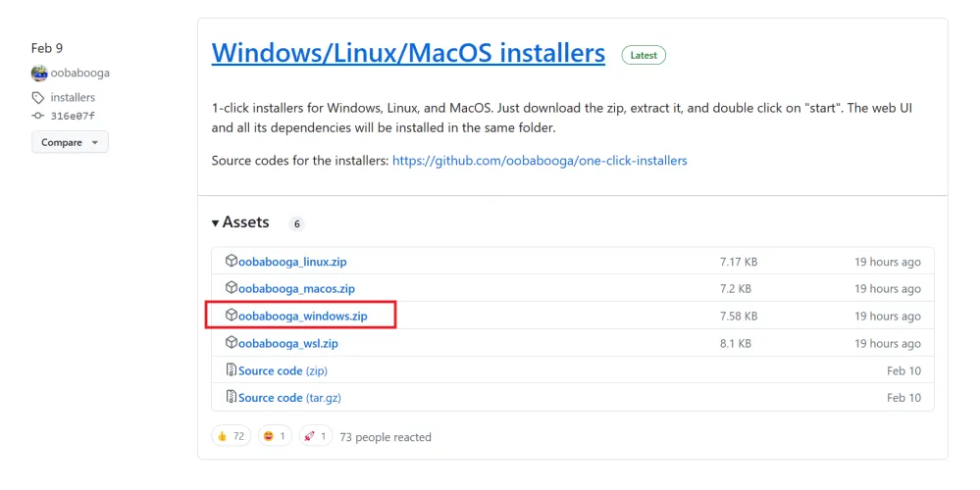Click the oobabooga author name

point(81,73)
